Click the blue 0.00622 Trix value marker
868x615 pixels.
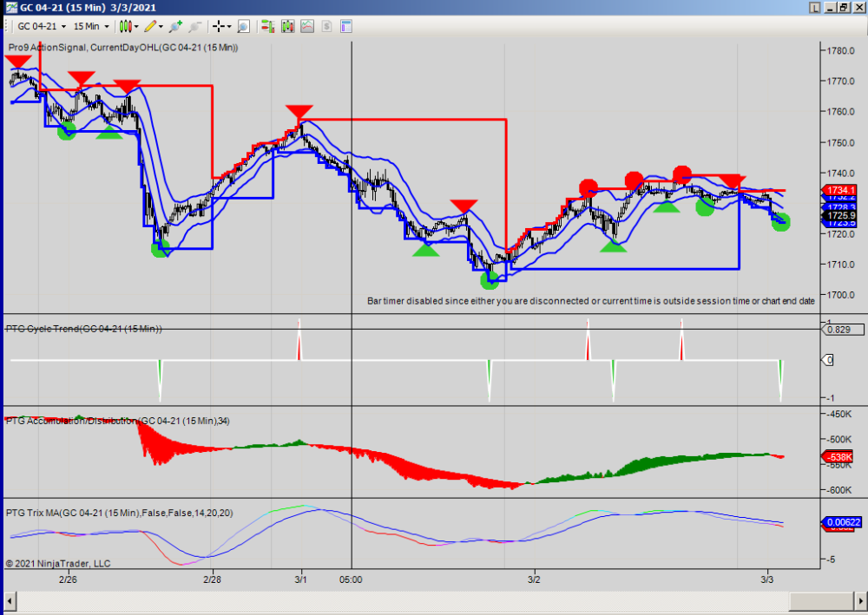841,521
